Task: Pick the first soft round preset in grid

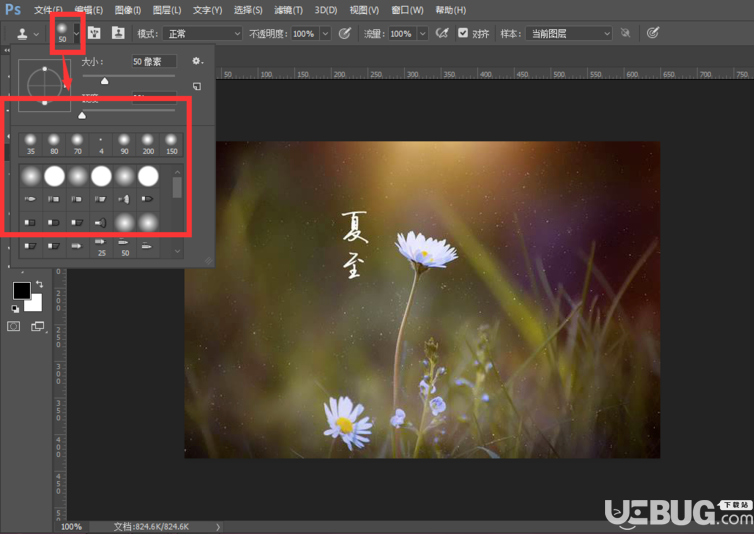Action: pyautogui.click(x=30, y=176)
